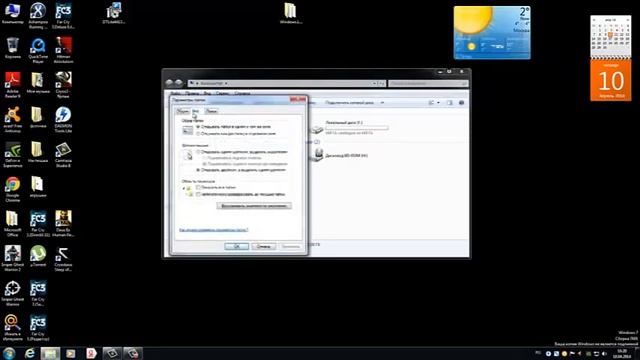Image resolution: width=640 pixels, height=360 pixels.
Task: Open the Help menu in Explorer
Action: click(242, 93)
